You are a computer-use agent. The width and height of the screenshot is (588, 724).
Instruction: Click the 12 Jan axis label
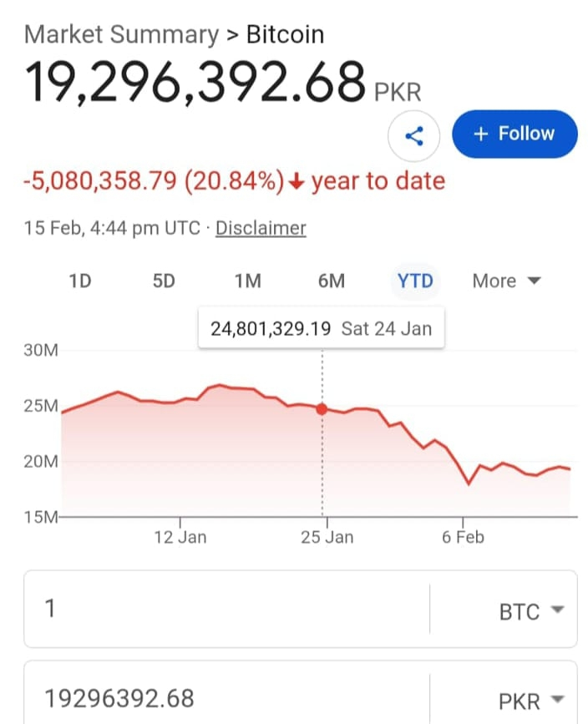180,537
